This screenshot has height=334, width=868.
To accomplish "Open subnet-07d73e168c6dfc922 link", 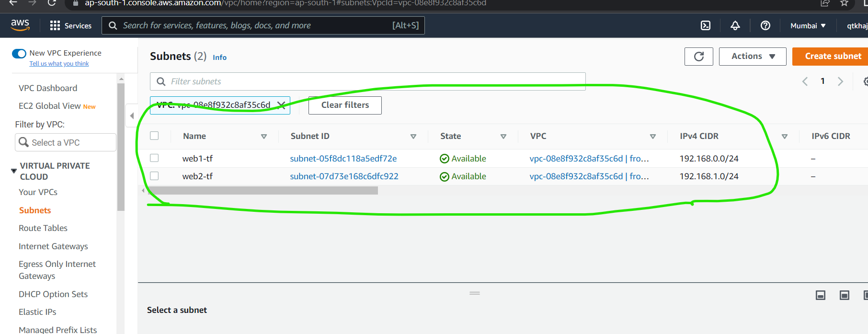I will click(x=344, y=176).
